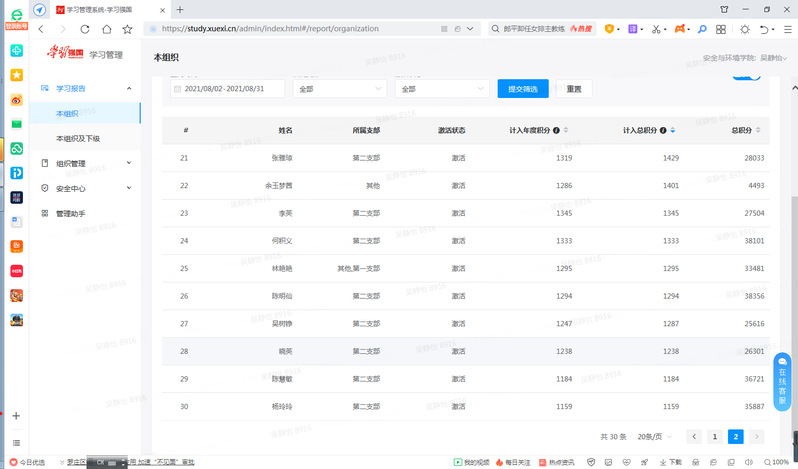Select 本组织及下级 in the sidebar
Viewport: 798px width, 469px height.
(78, 139)
